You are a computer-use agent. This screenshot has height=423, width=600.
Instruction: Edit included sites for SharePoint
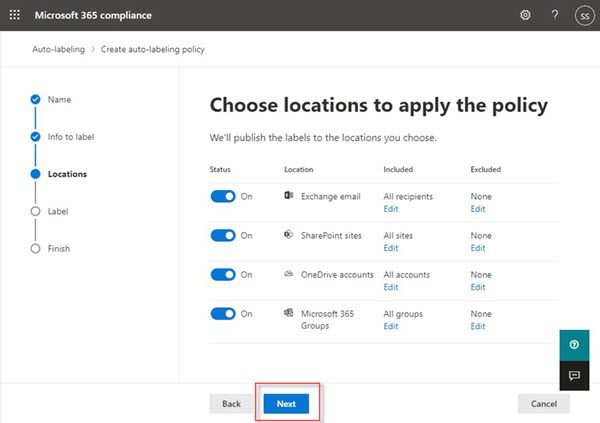391,248
